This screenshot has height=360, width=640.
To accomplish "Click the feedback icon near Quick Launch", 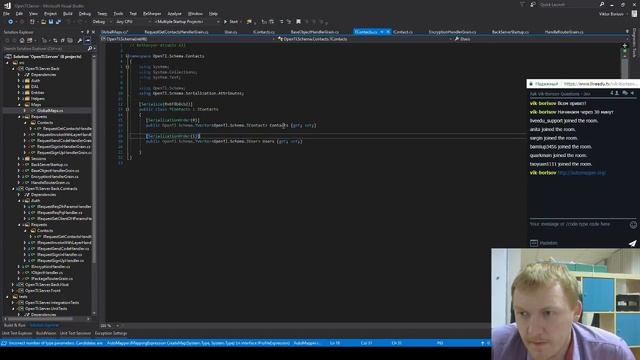I will pyautogui.click(x=533, y=4).
